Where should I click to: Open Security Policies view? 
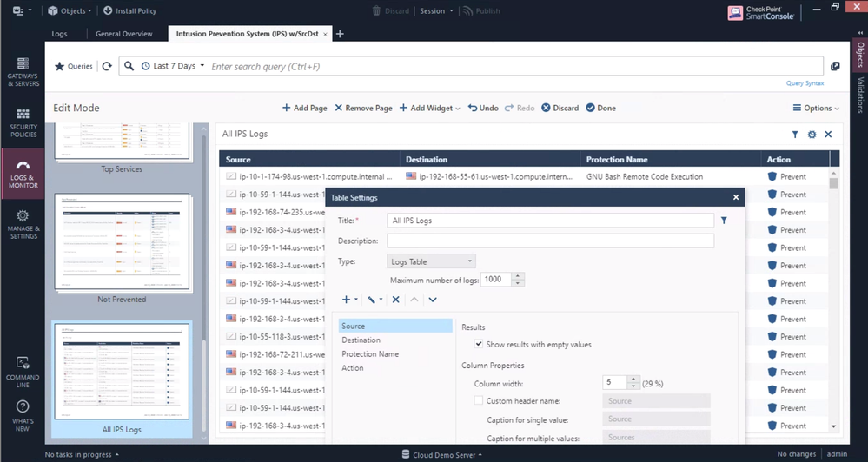(23, 122)
